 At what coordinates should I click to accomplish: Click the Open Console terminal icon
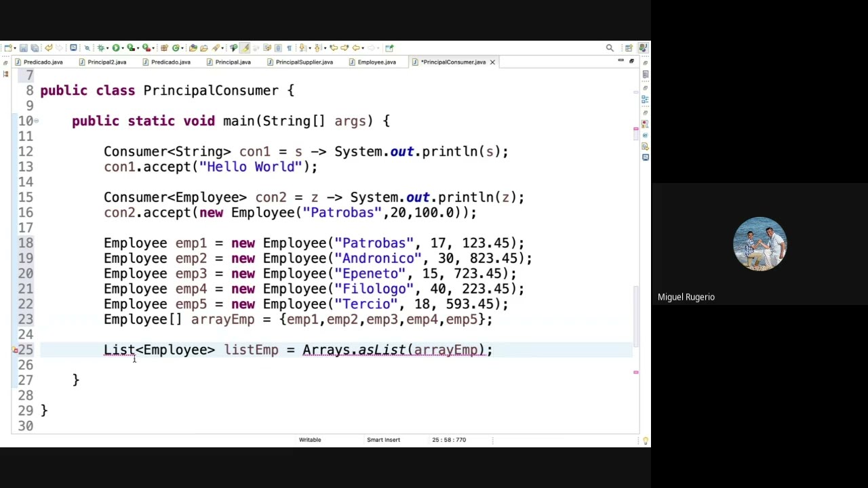tap(74, 48)
